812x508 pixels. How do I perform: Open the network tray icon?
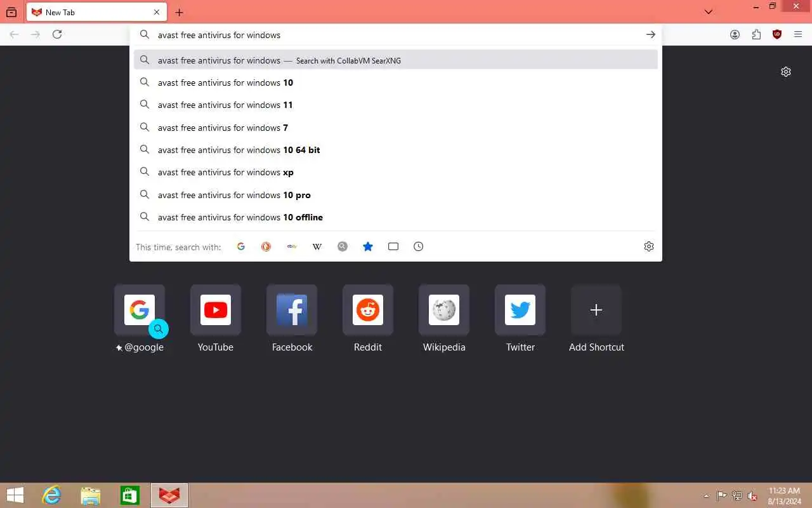(x=737, y=496)
